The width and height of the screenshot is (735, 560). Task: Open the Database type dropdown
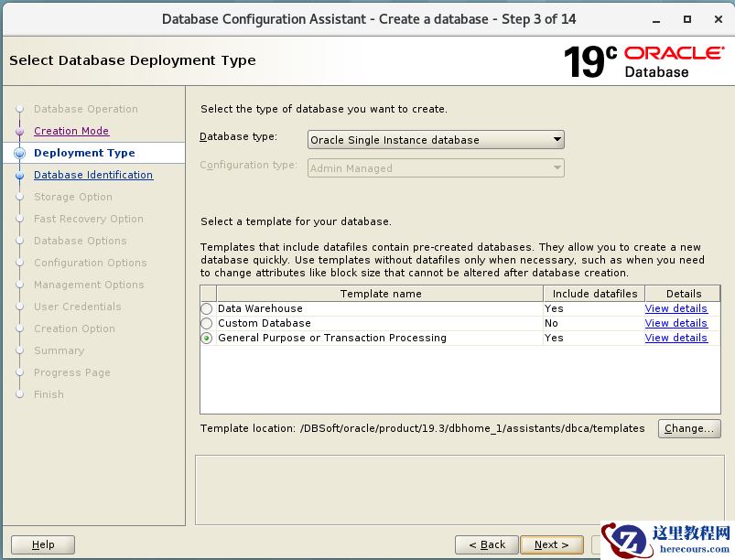(x=436, y=140)
